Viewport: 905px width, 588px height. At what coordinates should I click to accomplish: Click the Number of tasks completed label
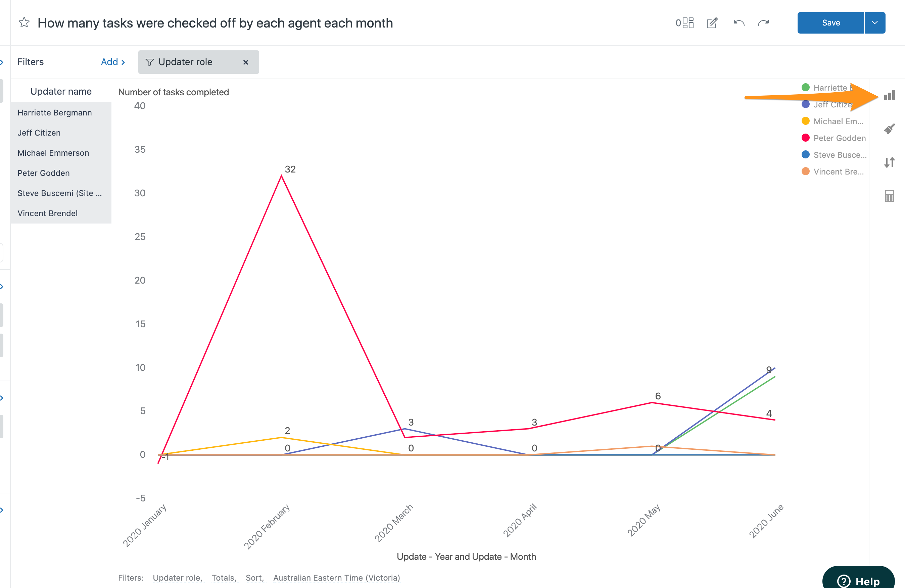(x=174, y=92)
